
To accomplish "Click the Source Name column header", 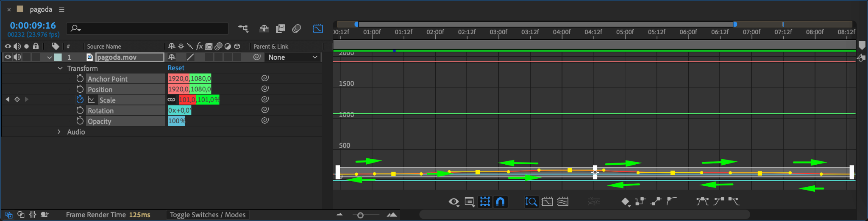I will (x=104, y=47).
